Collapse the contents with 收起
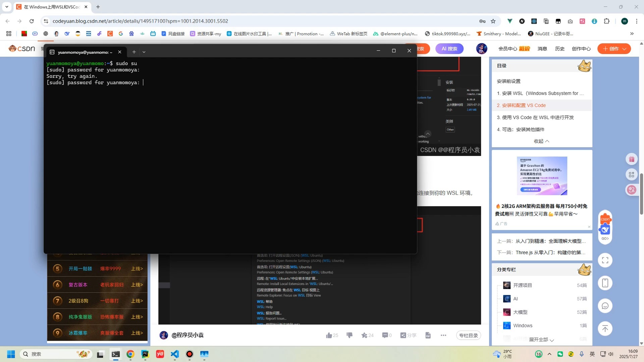 click(x=541, y=141)
